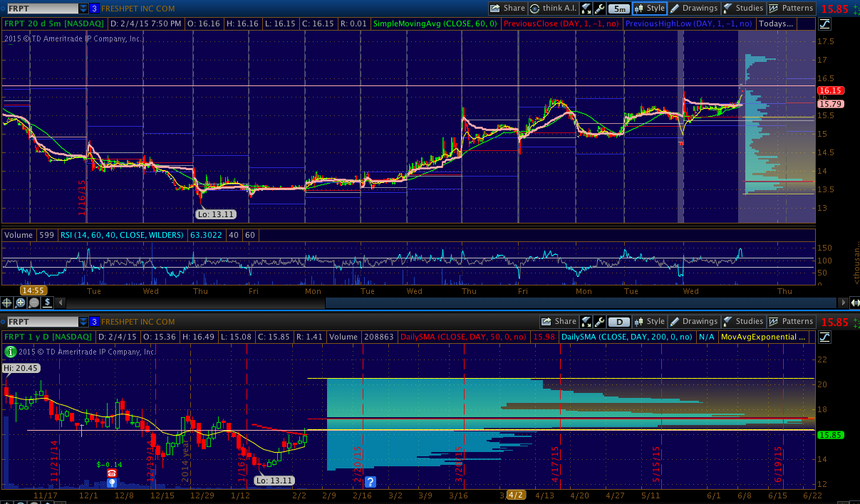The height and width of the screenshot is (504, 860).
Task: Open the Patterns menu on lower chart
Action: [791, 322]
